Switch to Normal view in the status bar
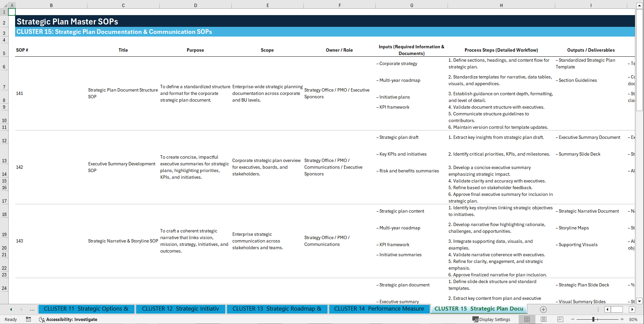The image size is (644, 324). point(527,319)
